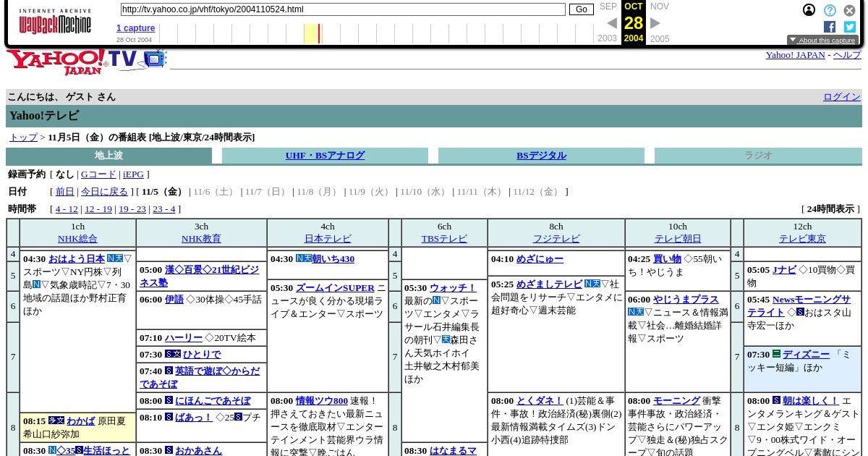Switch to BSデジタル tab
Viewport: 868px width, 456px height.
[x=541, y=156]
